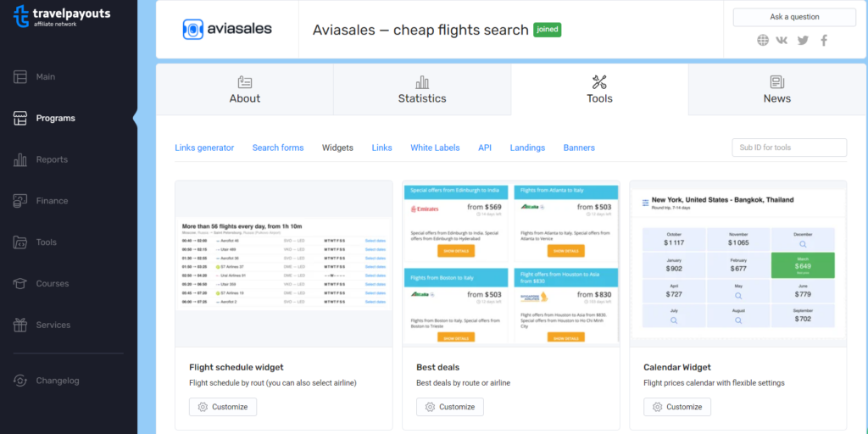Click the Flight schedule widget preview image
The height and width of the screenshot is (434, 868).
click(x=284, y=264)
